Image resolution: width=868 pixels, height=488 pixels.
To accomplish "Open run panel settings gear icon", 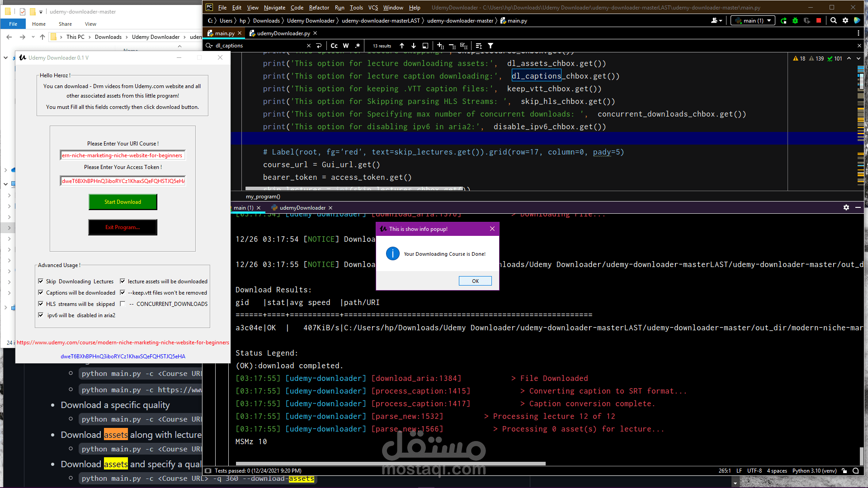I will [846, 207].
